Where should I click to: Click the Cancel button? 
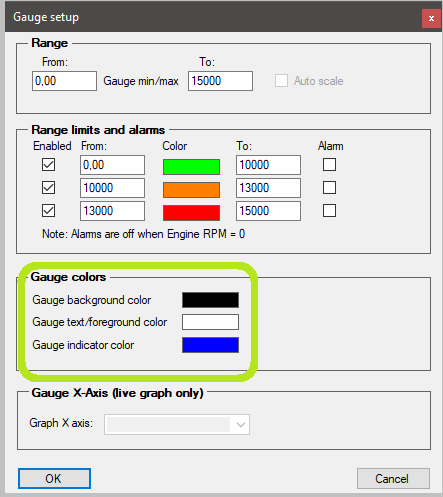coord(393,479)
